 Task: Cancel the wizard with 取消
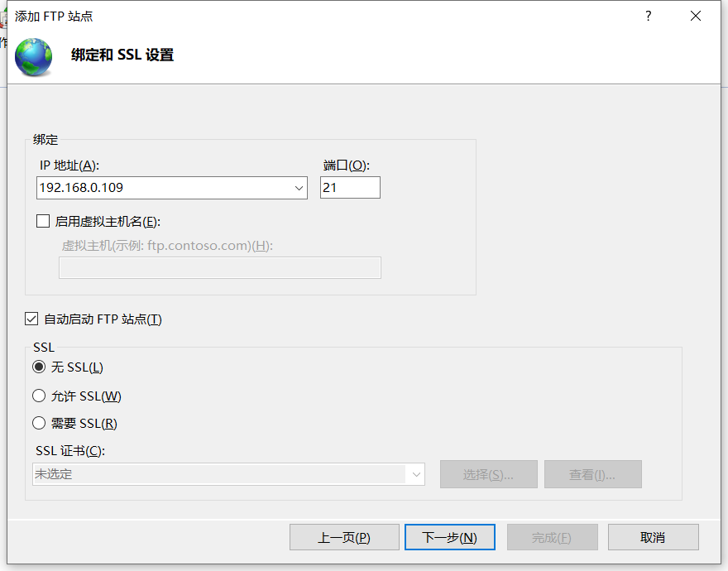point(653,536)
